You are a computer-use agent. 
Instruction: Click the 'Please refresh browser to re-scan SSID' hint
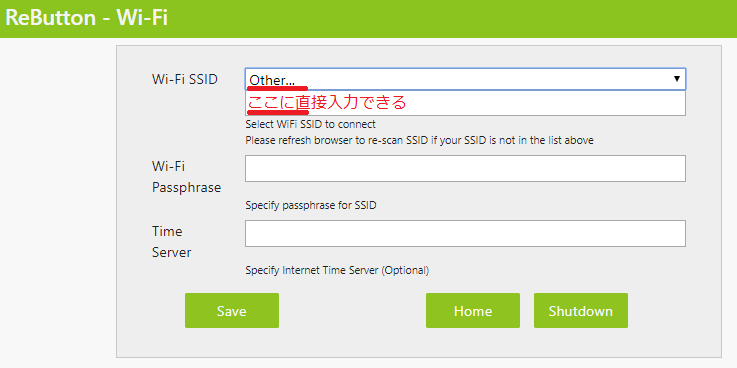click(419, 140)
